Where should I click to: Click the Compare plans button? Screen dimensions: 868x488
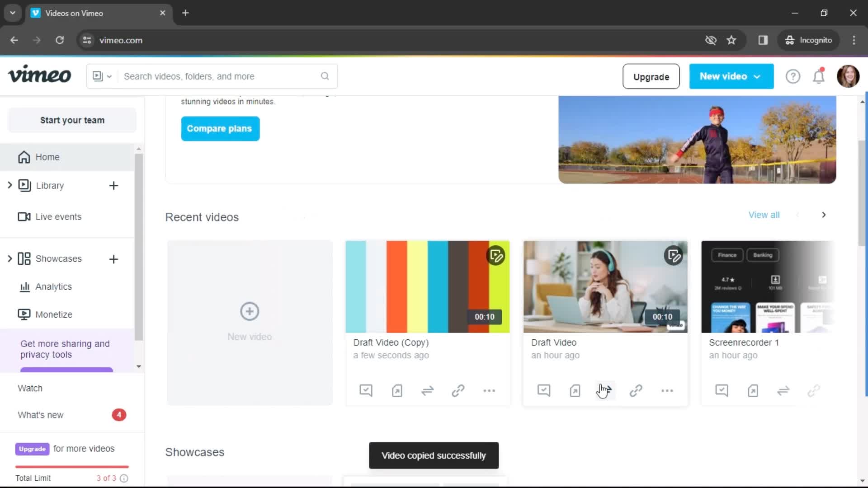point(220,129)
